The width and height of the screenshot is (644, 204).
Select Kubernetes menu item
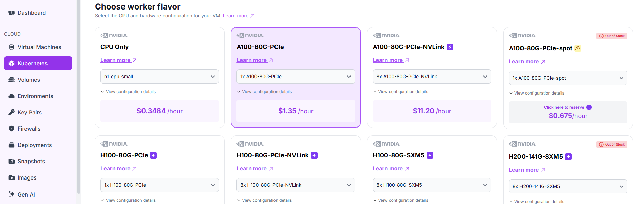pos(38,63)
